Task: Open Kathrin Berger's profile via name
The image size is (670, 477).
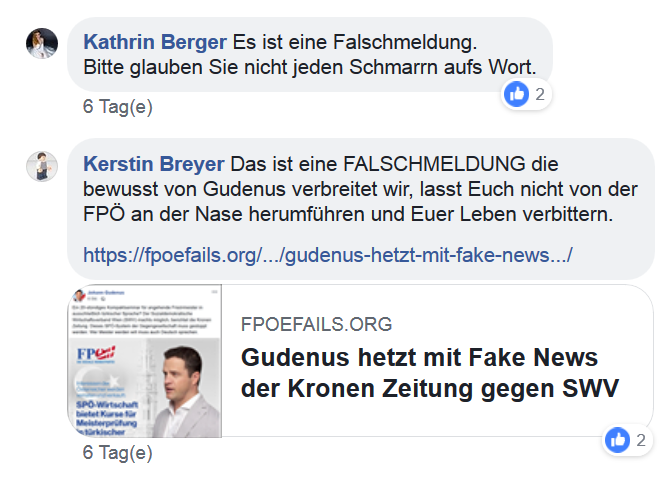Action: (155, 42)
